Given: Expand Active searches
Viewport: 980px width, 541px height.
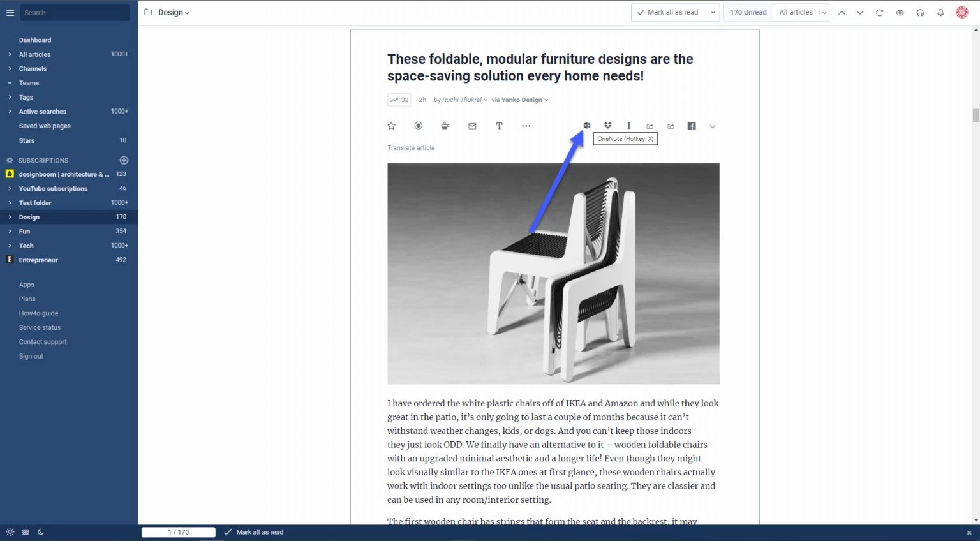Looking at the screenshot, I should coord(10,112).
